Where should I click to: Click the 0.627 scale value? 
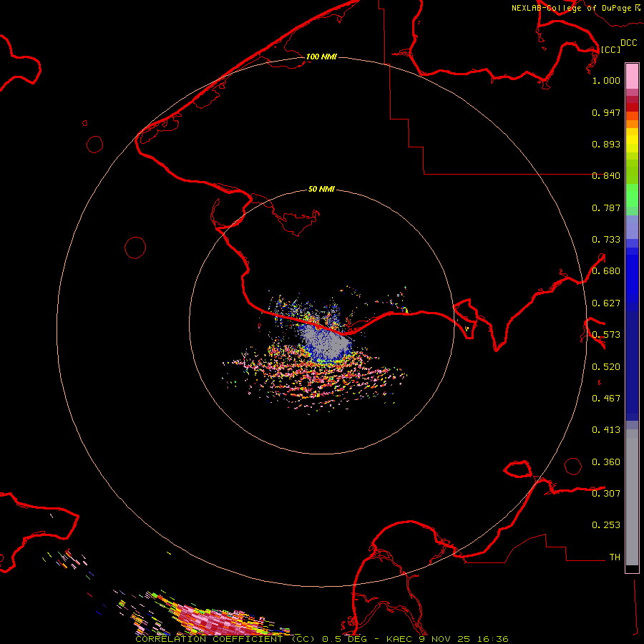pos(606,303)
